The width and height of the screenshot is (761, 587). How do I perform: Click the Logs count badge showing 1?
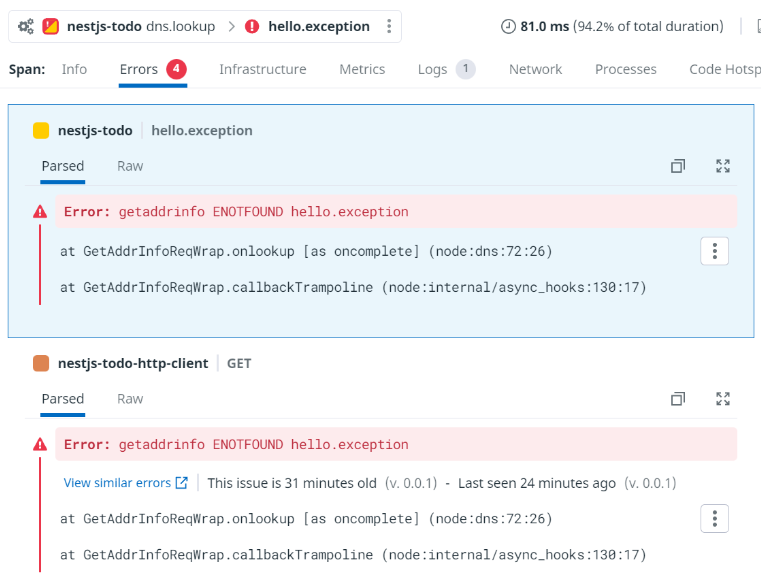pos(465,69)
